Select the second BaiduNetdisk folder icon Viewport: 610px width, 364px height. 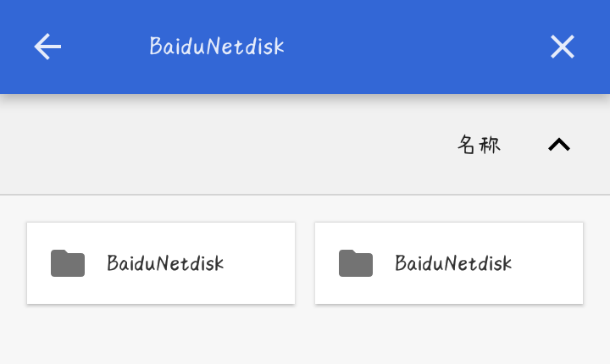(x=356, y=263)
